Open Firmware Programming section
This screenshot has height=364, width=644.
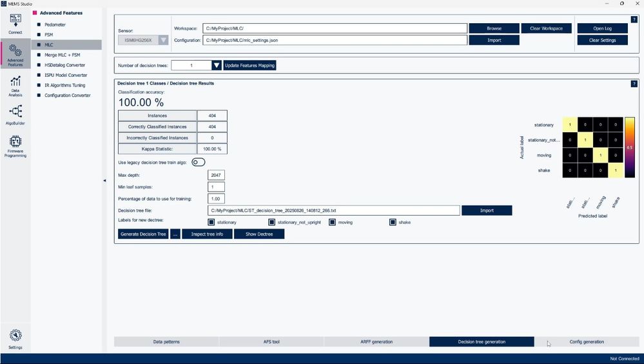pos(15,146)
